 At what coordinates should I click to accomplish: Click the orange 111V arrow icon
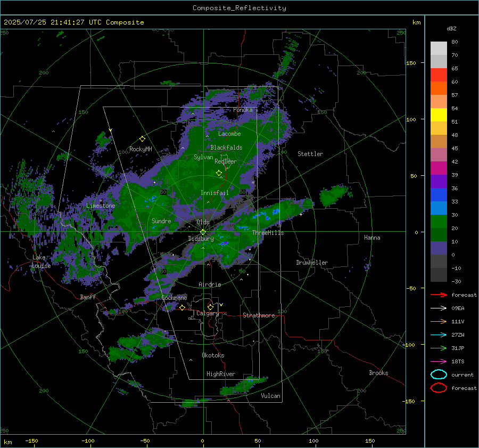439,321
